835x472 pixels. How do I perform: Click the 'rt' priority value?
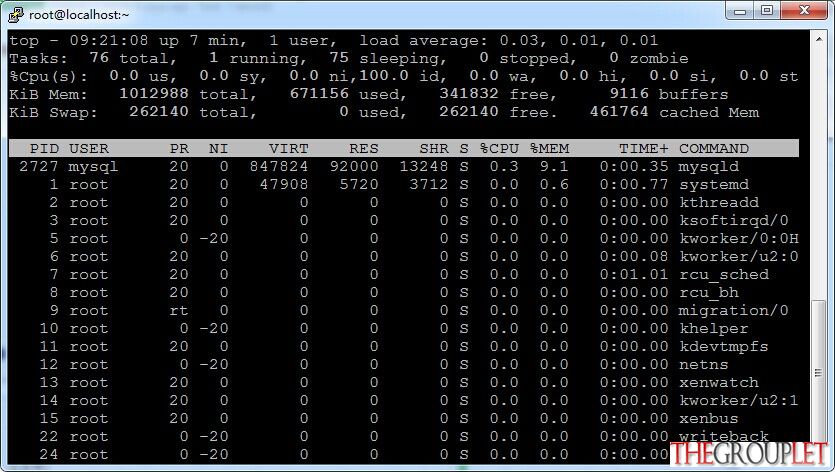point(179,311)
